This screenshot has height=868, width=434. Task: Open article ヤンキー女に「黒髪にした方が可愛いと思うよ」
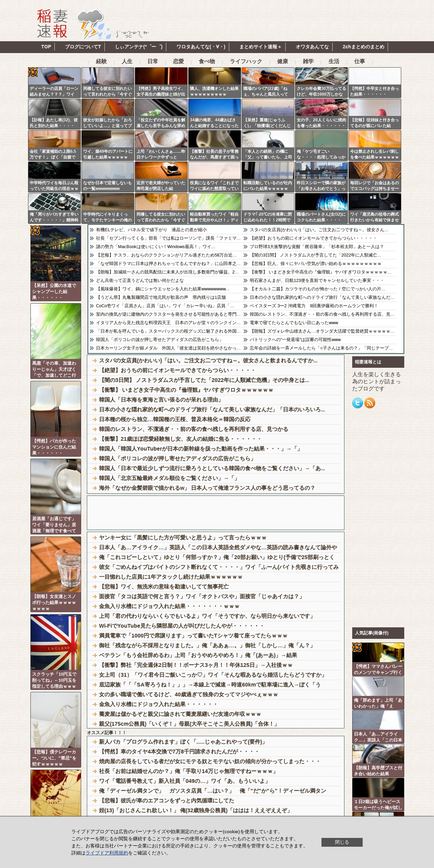[183, 537]
